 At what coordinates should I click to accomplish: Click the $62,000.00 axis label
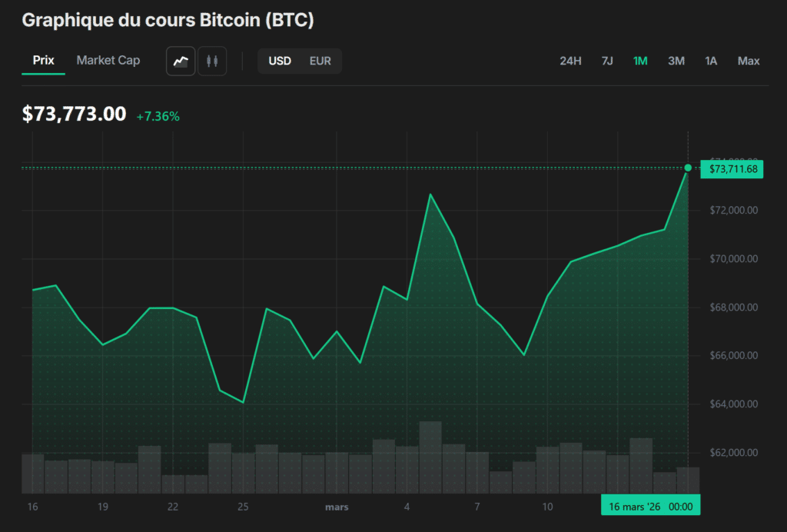(x=734, y=453)
